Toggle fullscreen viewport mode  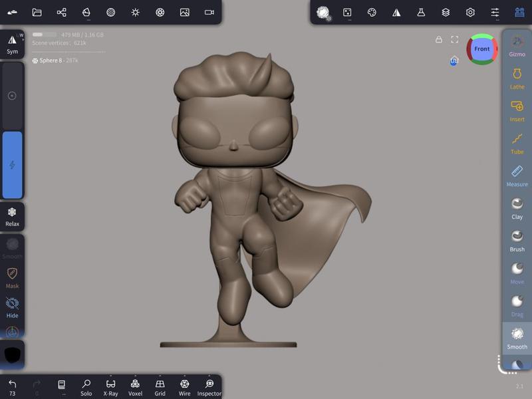[x=455, y=40]
